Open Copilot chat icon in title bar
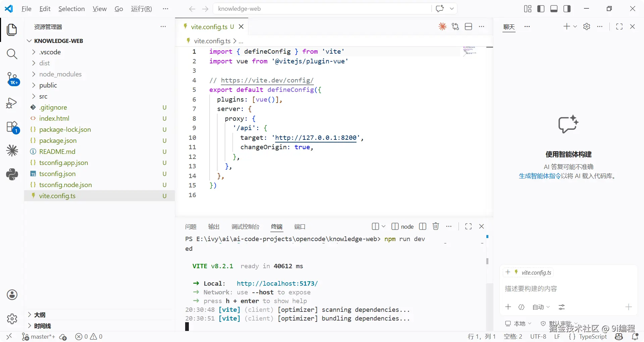The width and height of the screenshot is (644, 342). pos(440,9)
